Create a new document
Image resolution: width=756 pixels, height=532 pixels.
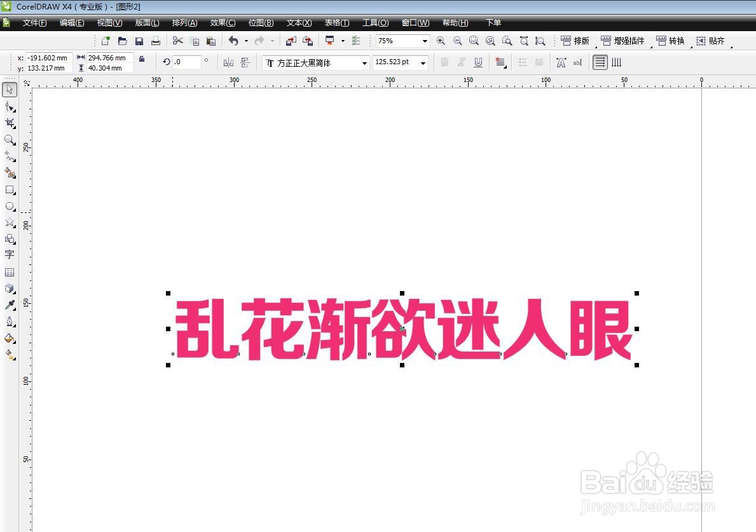click(106, 41)
